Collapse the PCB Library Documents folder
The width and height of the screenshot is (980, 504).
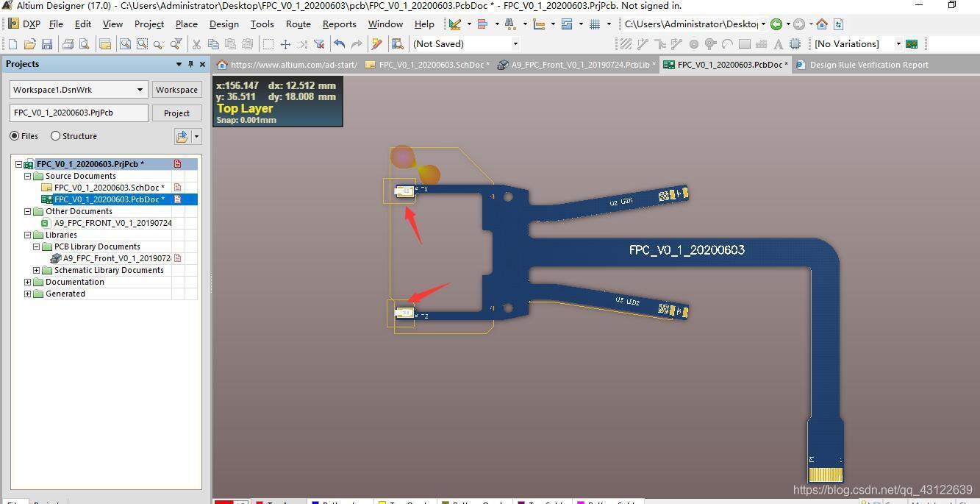[37, 246]
